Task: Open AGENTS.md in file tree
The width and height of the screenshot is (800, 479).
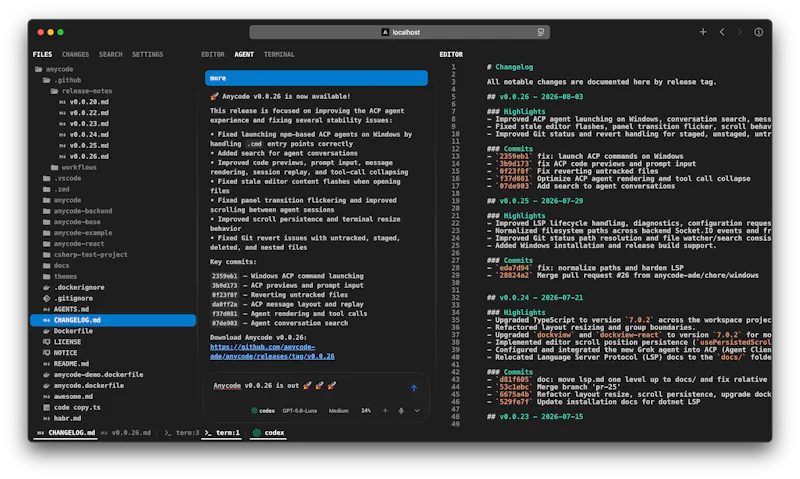Action: (66, 309)
